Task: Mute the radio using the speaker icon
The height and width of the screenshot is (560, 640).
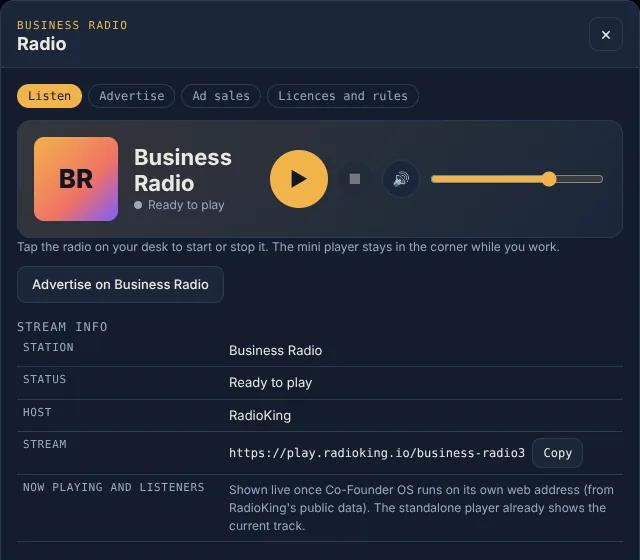Action: click(x=400, y=179)
